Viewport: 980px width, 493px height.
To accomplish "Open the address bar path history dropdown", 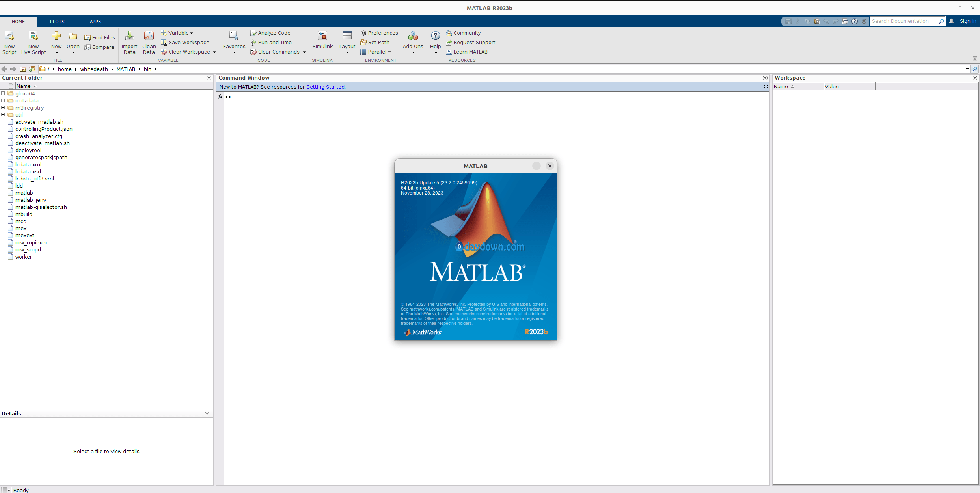I will coord(967,69).
